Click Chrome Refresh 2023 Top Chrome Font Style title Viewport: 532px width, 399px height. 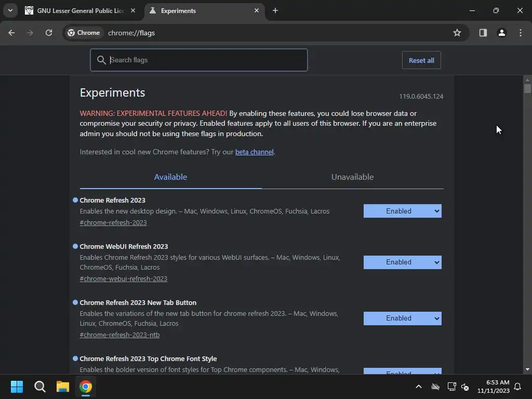[x=148, y=358]
